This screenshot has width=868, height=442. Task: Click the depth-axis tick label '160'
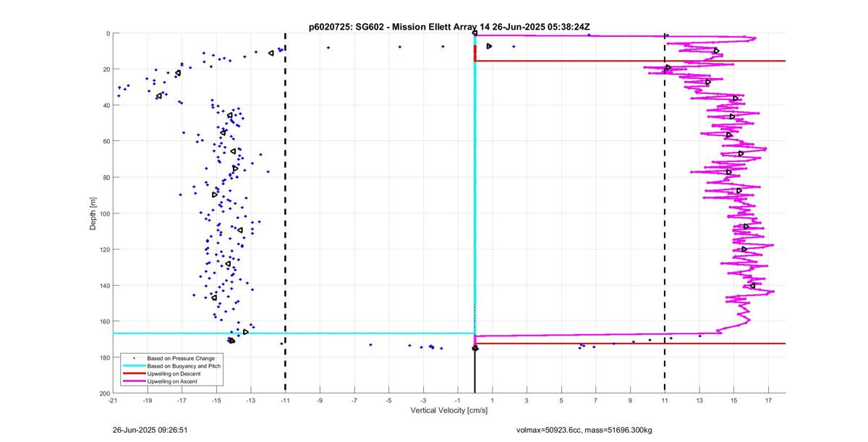105,321
